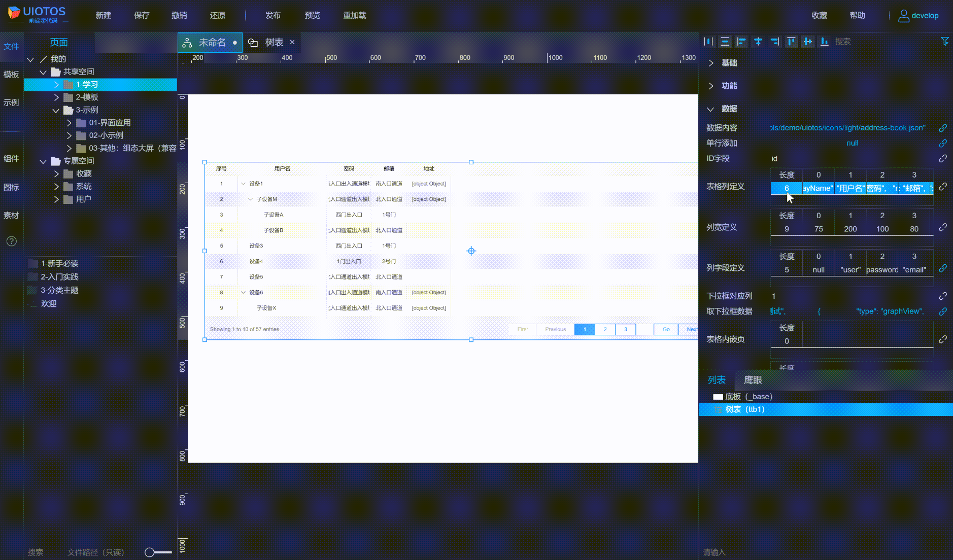Click the filter funnel icon in properties panel
The height and width of the screenshot is (560, 953).
coord(944,42)
